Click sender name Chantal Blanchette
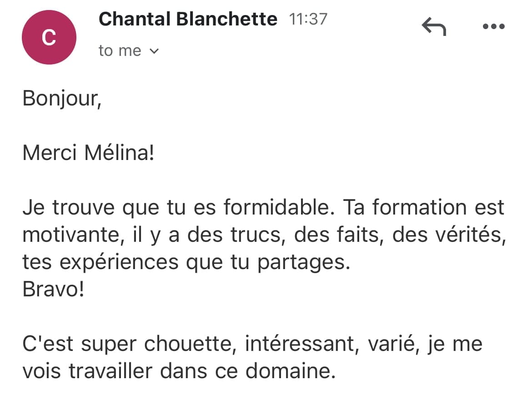This screenshot has width=532, height=410. 187,19
